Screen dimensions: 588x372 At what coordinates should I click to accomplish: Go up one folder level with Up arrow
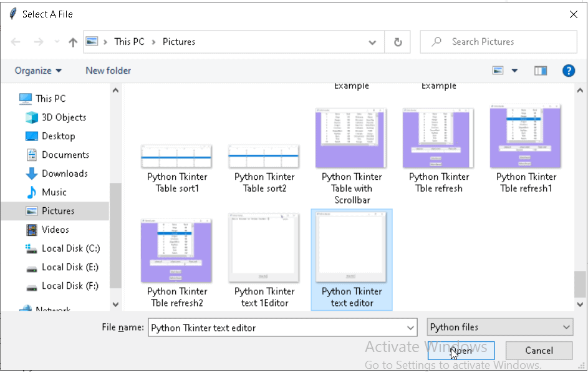(x=72, y=42)
